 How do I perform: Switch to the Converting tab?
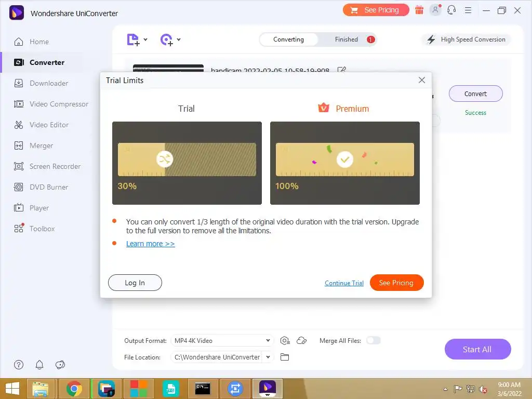(289, 39)
